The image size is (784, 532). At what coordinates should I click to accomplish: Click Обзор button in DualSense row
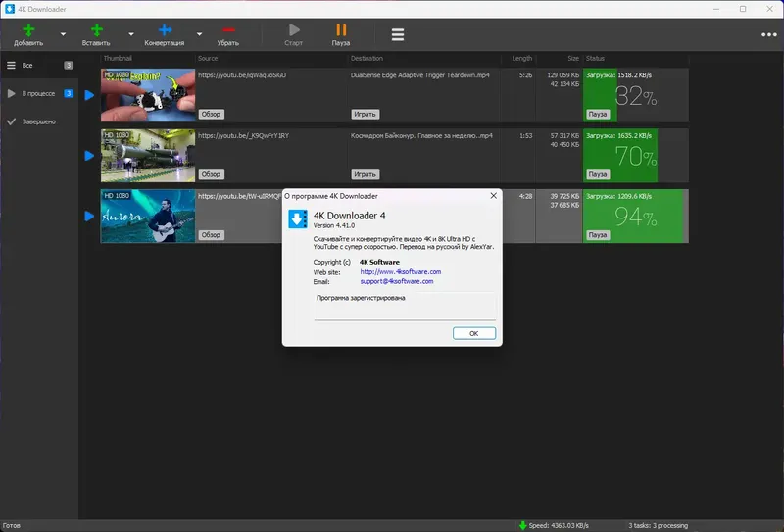click(x=211, y=114)
